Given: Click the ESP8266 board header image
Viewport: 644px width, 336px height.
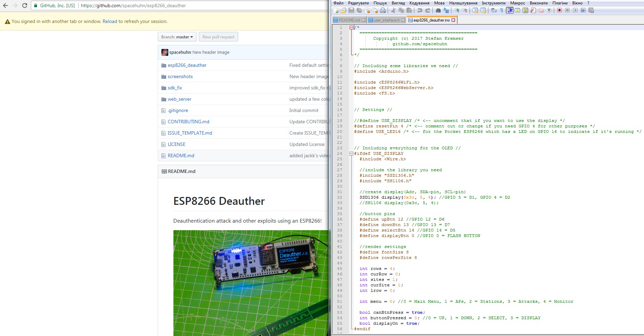Looking at the screenshot, I should coord(251,283).
